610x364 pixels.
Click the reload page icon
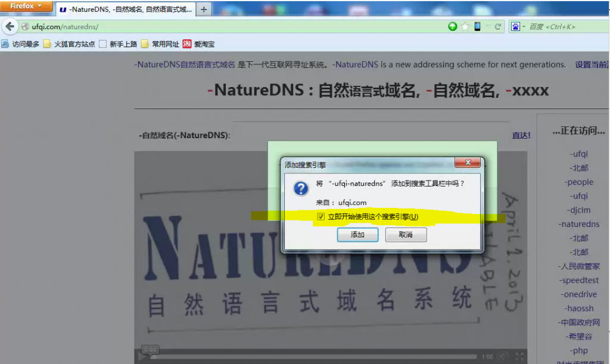coord(497,26)
